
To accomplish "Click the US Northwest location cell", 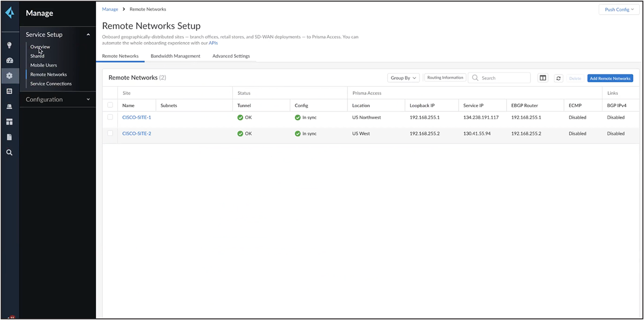I will click(x=366, y=117).
